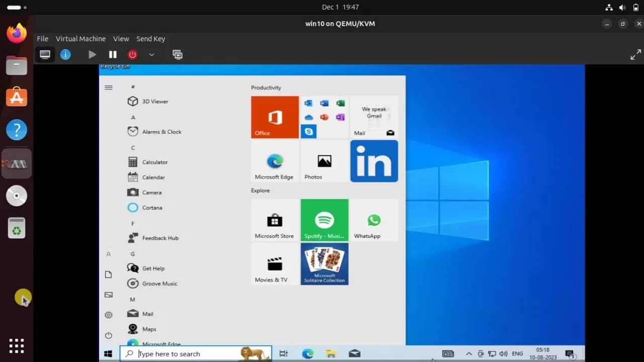Expand the Start menu hamburger panel
The height and width of the screenshot is (362, 644).
pyautogui.click(x=108, y=87)
